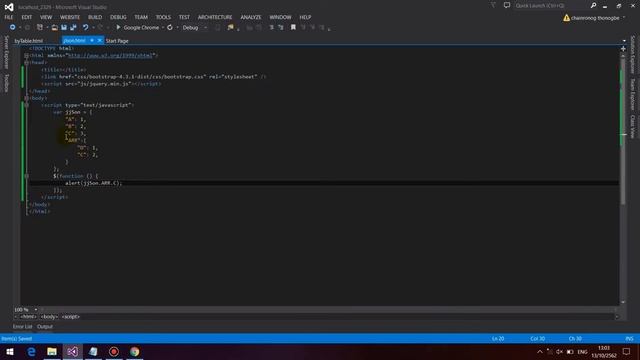Viewport: 640px width, 360px height.
Task: Open the Toolbox side panel
Action: tap(6, 83)
